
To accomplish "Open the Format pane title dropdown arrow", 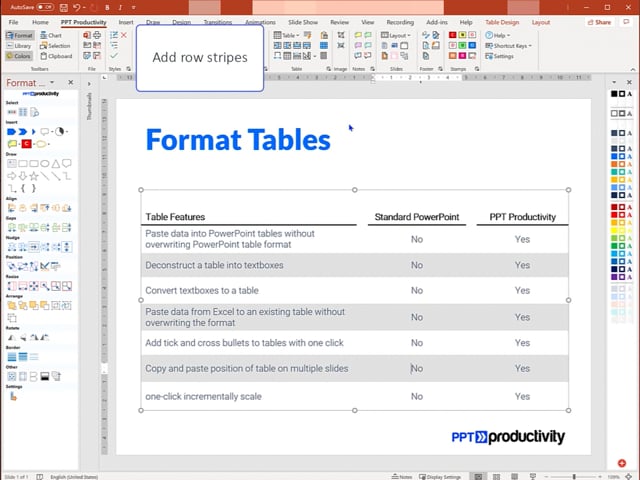I will [52, 82].
